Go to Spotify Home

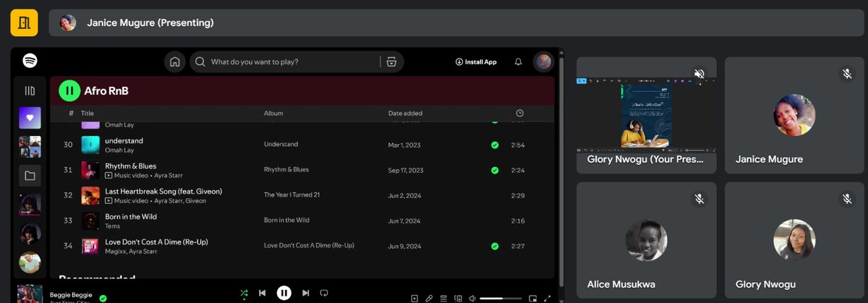click(x=174, y=62)
